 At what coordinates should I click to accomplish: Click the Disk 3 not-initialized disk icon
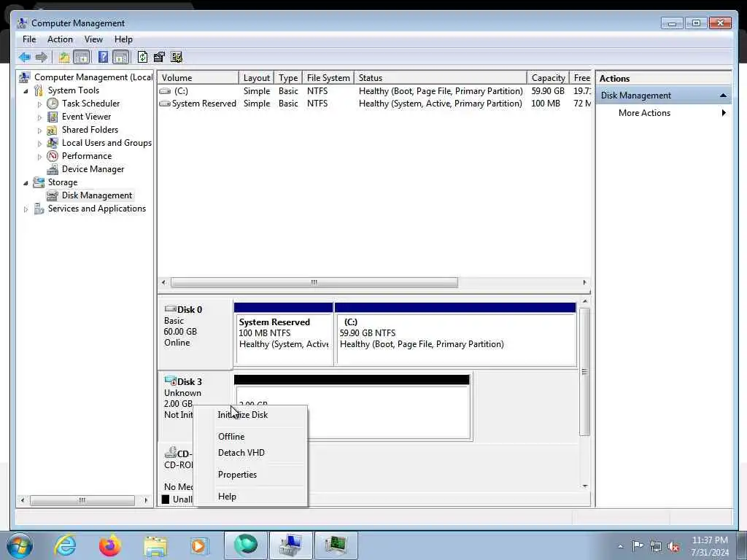tap(170, 381)
